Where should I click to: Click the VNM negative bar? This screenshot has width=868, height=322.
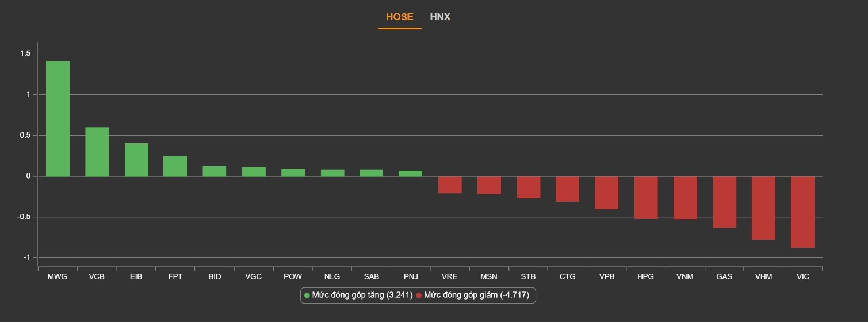(685, 198)
